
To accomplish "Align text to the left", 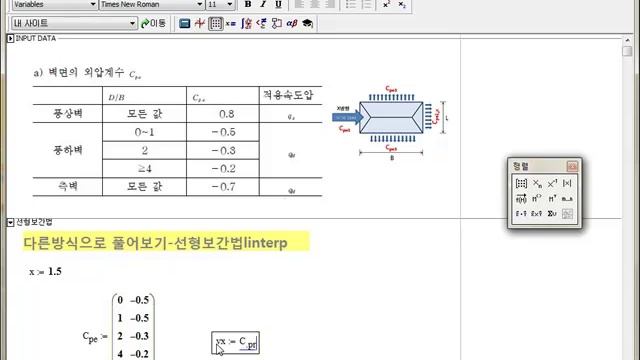I will 299,4.
